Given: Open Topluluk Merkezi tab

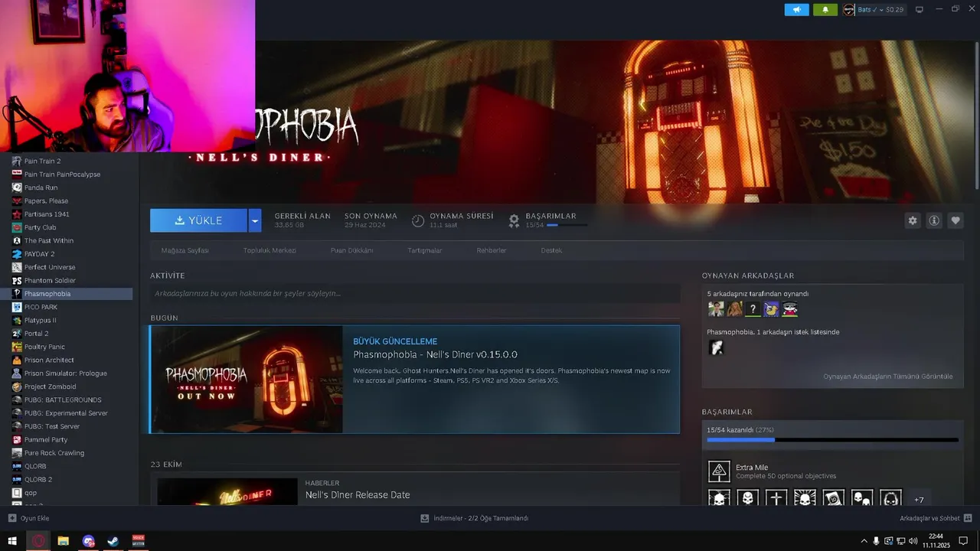Looking at the screenshot, I should click(269, 250).
